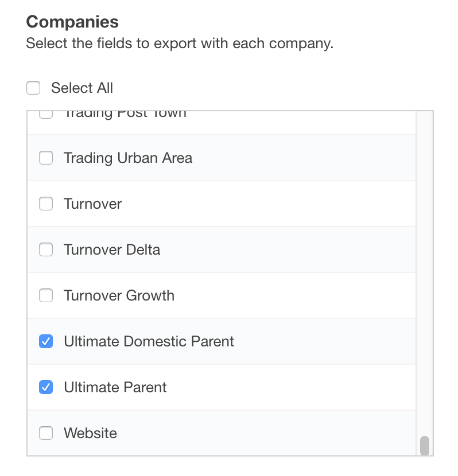Click the 'Companies' section heading
Screen dimensions: 458x476
72,22
